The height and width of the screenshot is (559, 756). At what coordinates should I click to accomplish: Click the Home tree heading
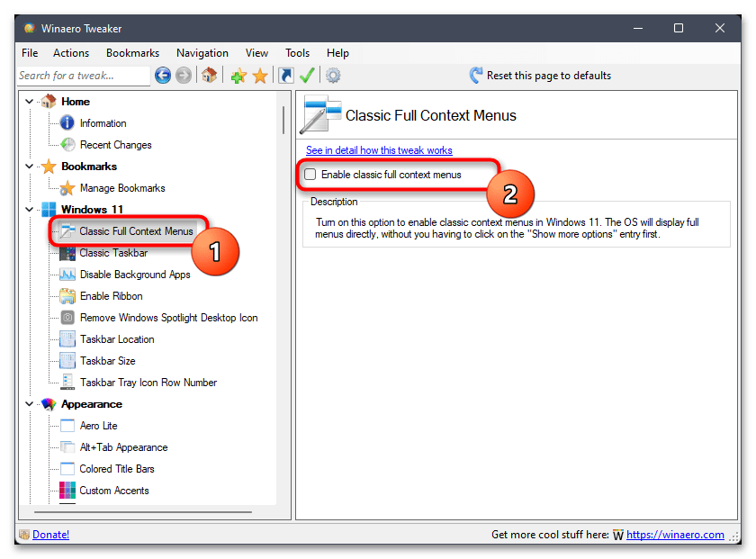76,102
